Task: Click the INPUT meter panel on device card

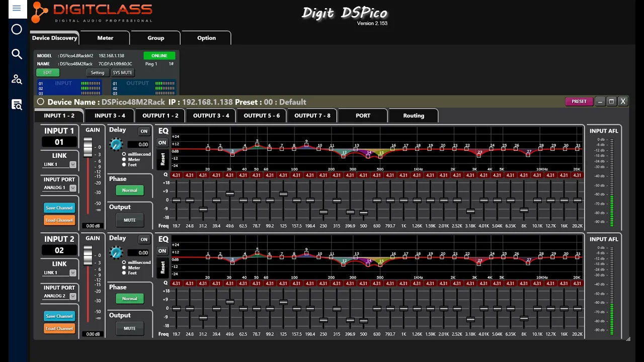Action: 69,87
